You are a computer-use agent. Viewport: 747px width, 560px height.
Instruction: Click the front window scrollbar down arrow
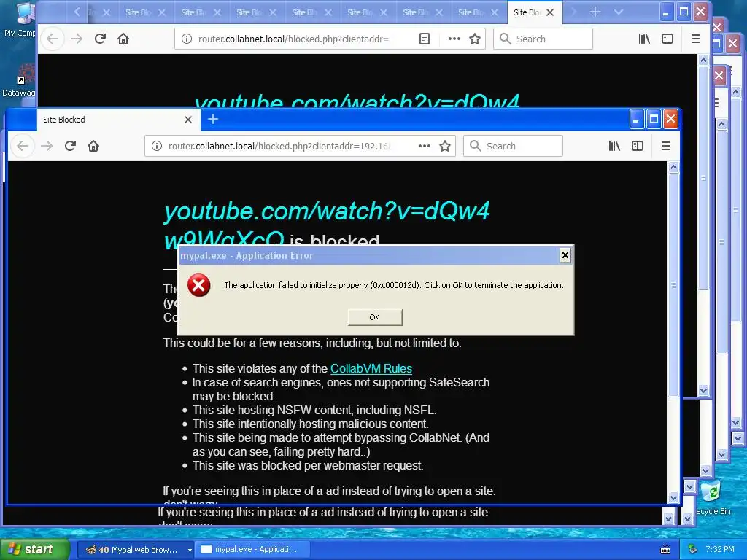[x=673, y=498]
